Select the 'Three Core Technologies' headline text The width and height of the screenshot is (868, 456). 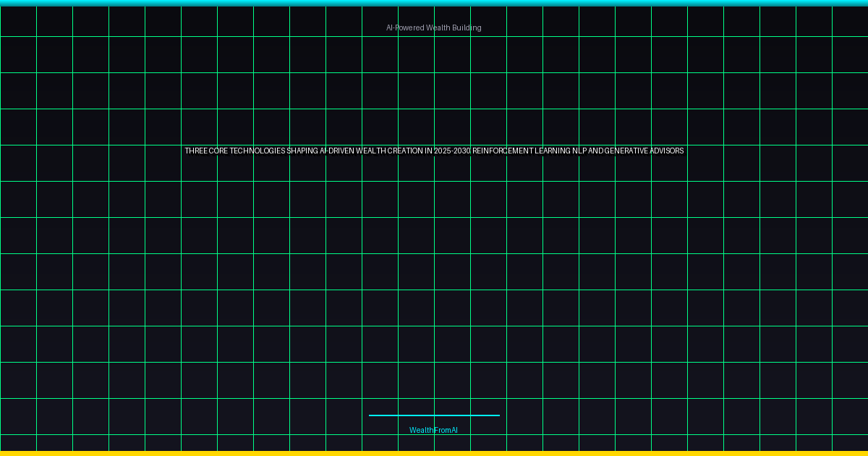[434, 151]
